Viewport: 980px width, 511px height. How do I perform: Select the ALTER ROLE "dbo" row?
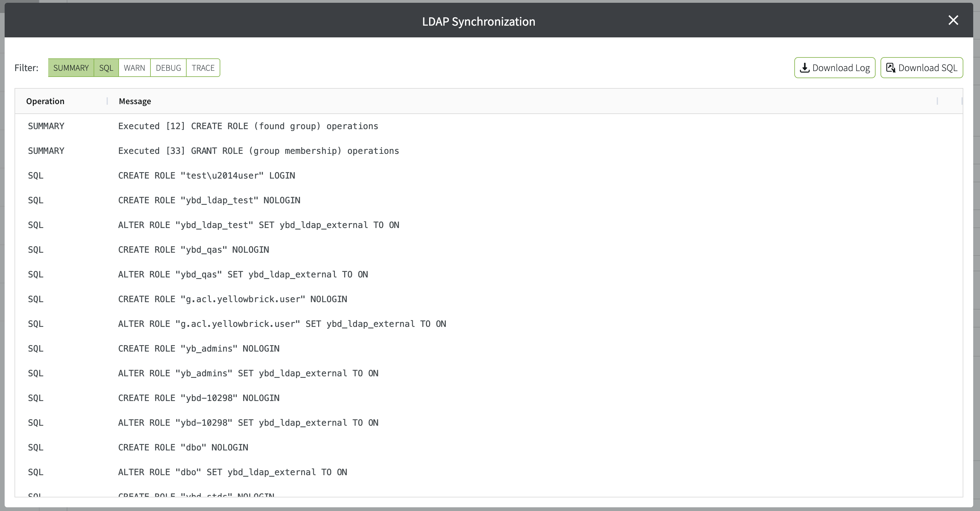click(x=232, y=473)
